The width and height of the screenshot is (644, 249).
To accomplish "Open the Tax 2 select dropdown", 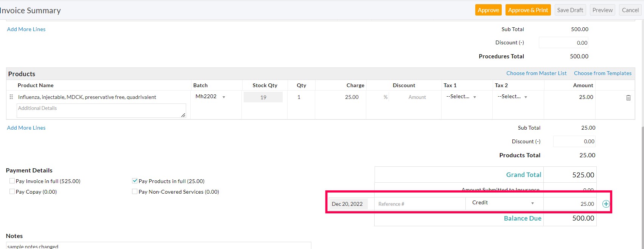I will (x=512, y=97).
